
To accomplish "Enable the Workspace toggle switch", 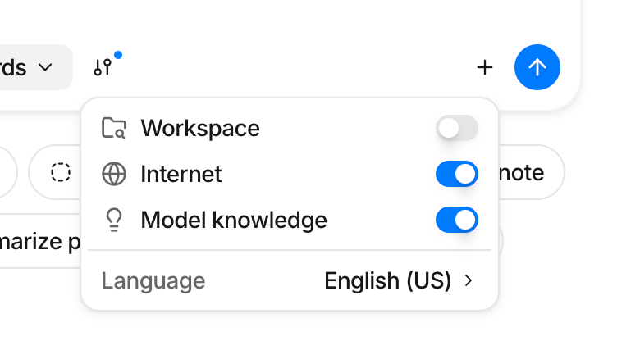I will point(457,128).
